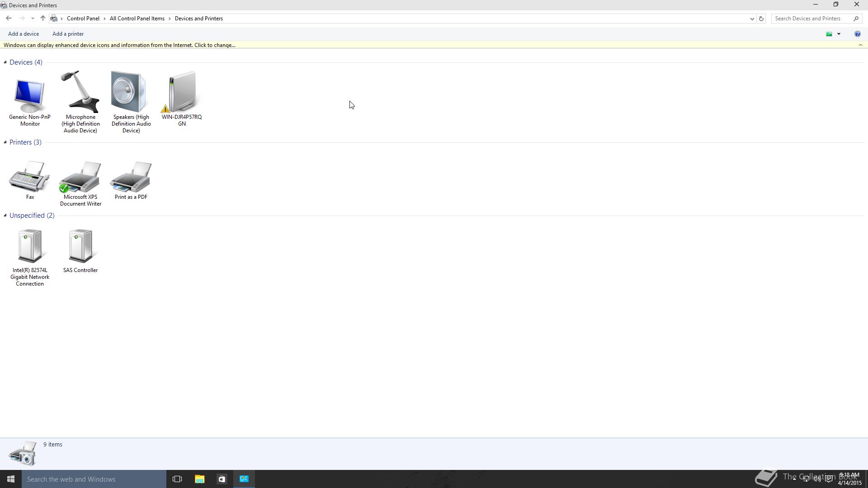Open File Explorer from the taskbar

click(x=199, y=479)
